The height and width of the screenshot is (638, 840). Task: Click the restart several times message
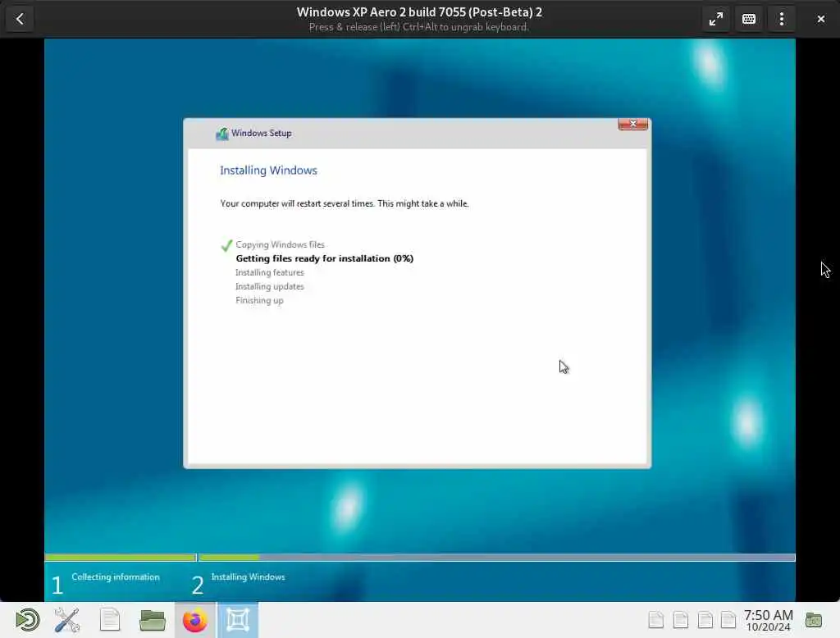pos(345,203)
